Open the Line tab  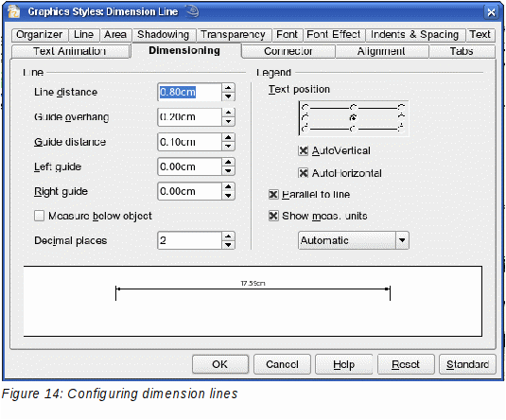[83, 35]
